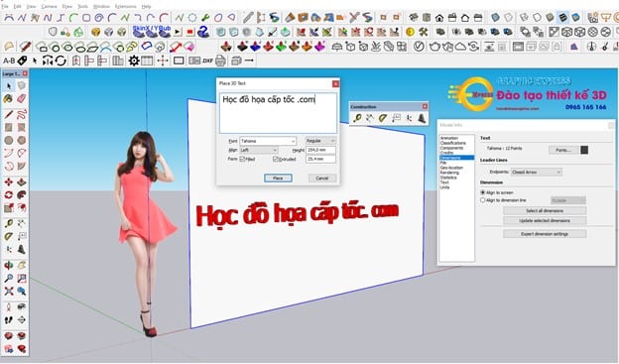Select the Zoom magnifier tool
Image resolution: width=619 pixels, height=364 pixels.
click(x=9, y=279)
